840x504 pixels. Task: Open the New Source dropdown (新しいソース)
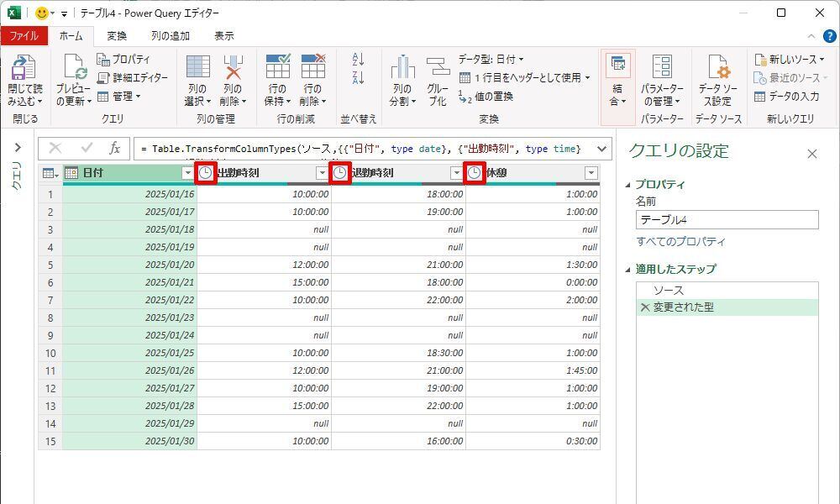coord(790,59)
